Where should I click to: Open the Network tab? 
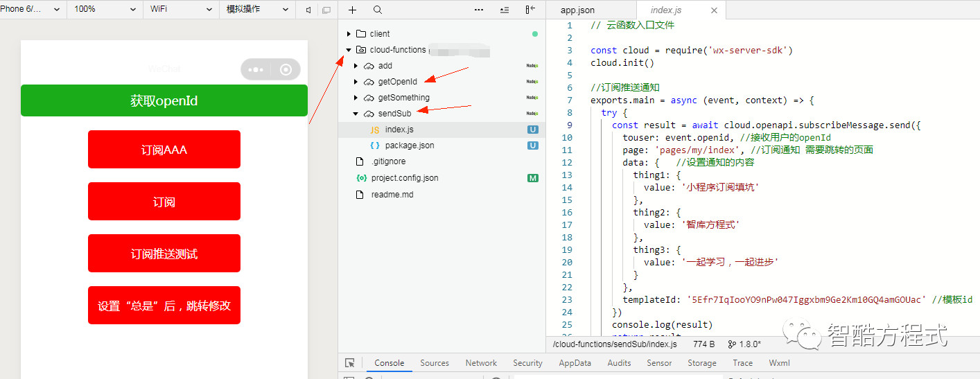pyautogui.click(x=481, y=363)
